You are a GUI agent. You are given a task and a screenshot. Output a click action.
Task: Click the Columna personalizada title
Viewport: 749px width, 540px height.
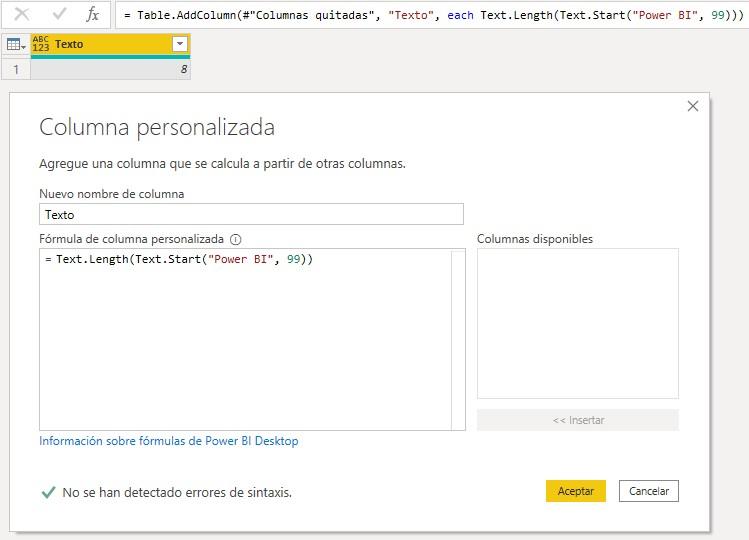(x=157, y=128)
